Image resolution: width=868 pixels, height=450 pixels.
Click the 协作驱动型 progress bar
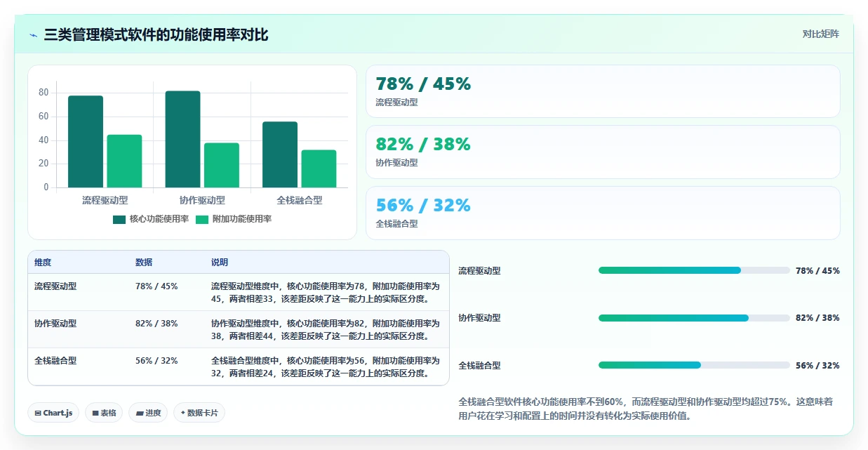[x=694, y=317]
